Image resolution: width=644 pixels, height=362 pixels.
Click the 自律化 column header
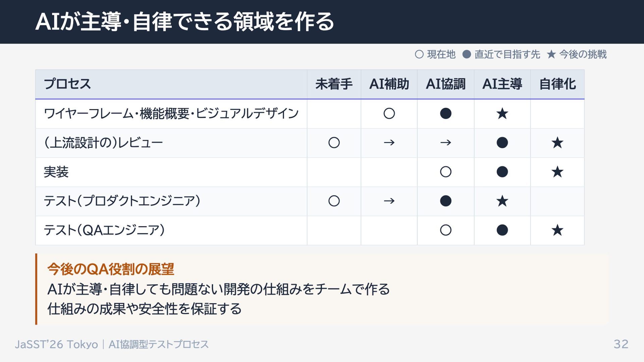(x=557, y=84)
